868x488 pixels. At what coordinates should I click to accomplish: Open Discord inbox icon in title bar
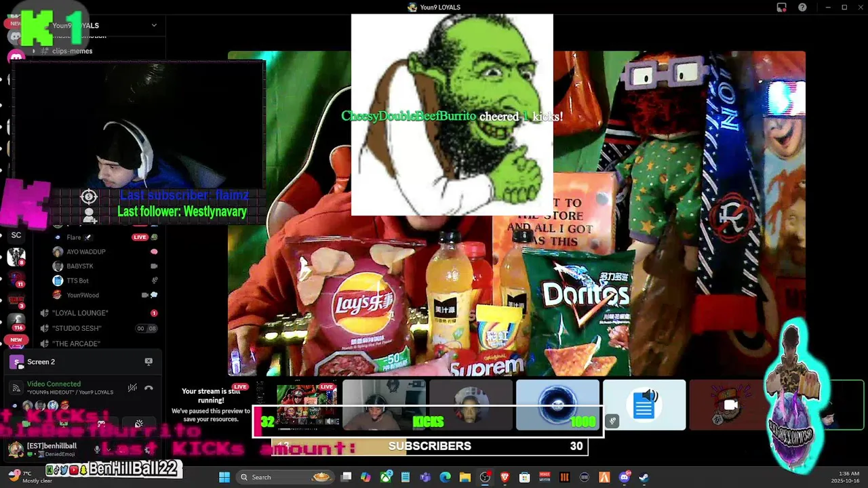pyautogui.click(x=782, y=7)
